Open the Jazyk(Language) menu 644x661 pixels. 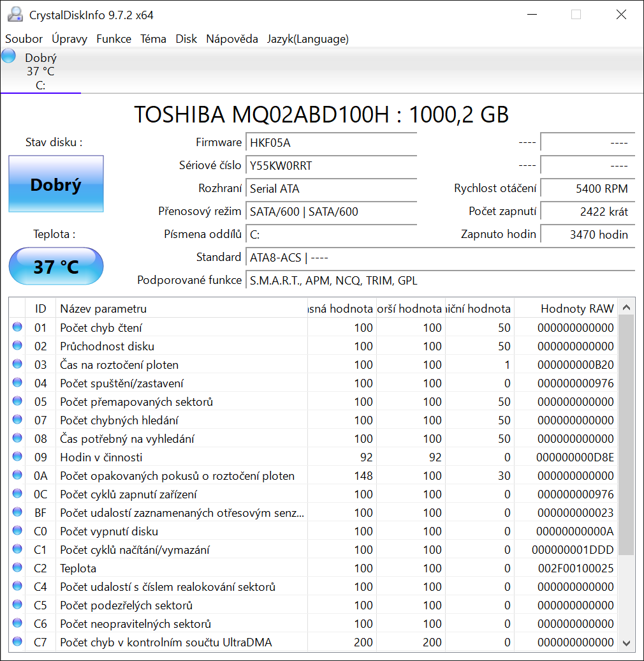[307, 39]
